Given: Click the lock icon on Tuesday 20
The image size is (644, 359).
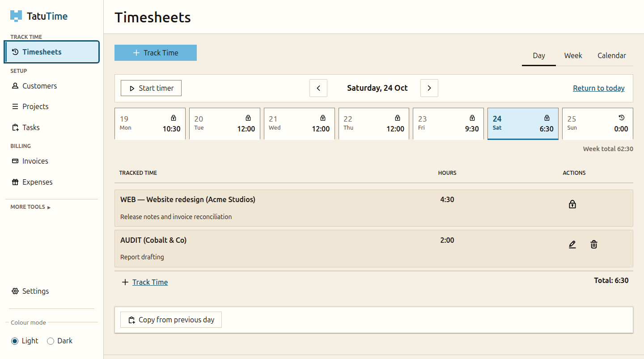Looking at the screenshot, I should 248,118.
